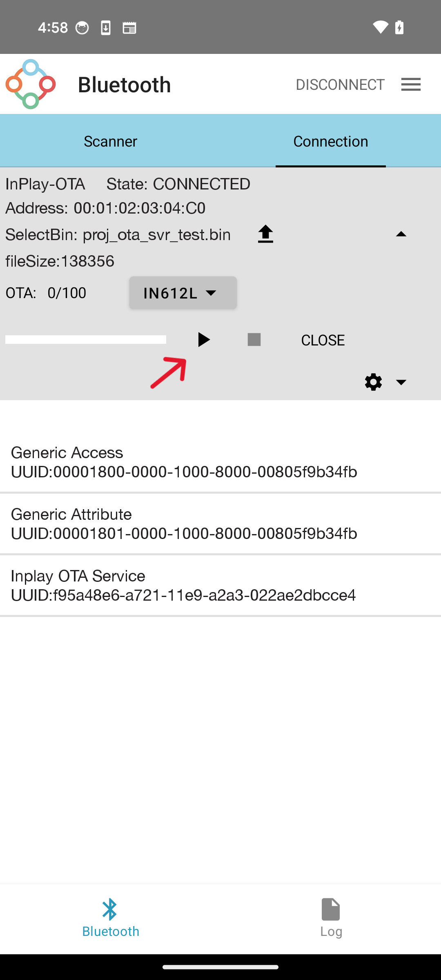Tap the InPlay colored rings logo
This screenshot has height=980, width=441.
point(31,84)
